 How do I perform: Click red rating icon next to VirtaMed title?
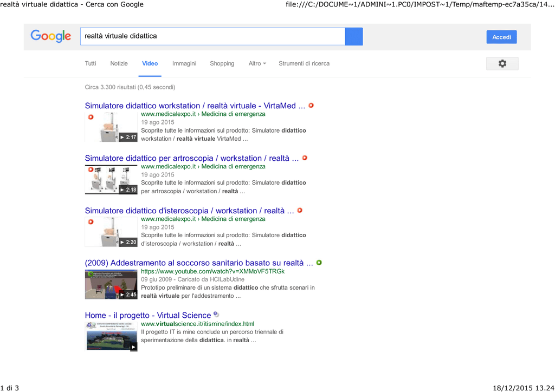(311, 106)
